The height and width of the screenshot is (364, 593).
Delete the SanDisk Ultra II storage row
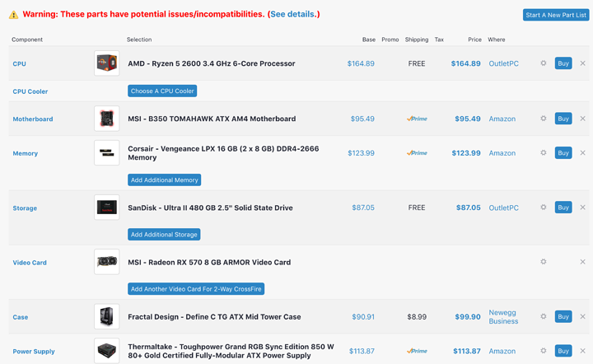click(x=582, y=208)
